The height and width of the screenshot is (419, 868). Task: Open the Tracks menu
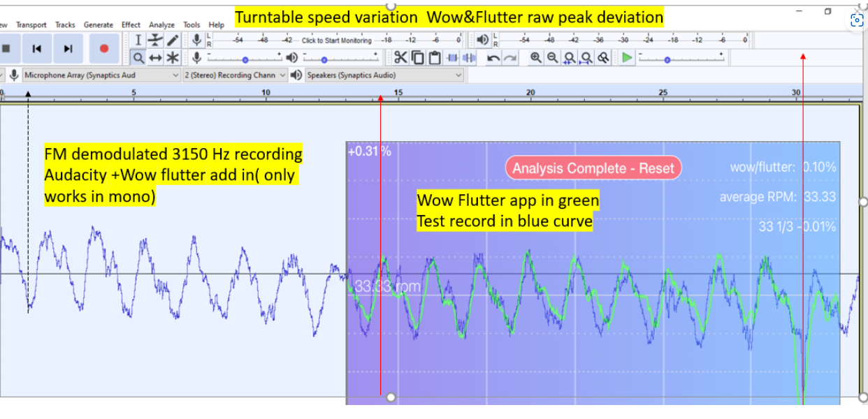click(x=65, y=24)
